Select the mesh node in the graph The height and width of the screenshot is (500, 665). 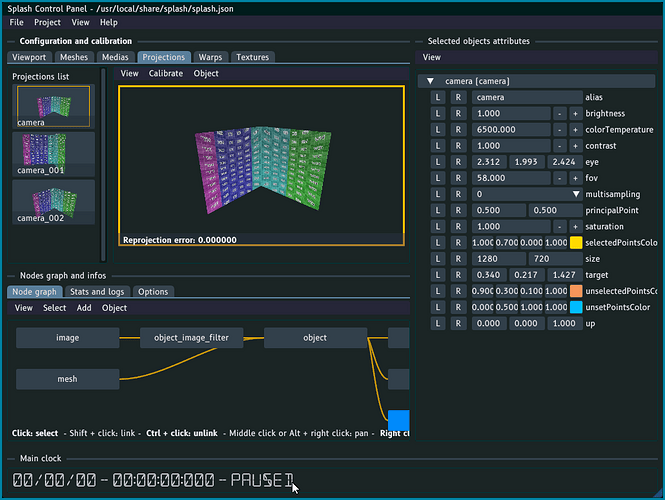(x=68, y=378)
